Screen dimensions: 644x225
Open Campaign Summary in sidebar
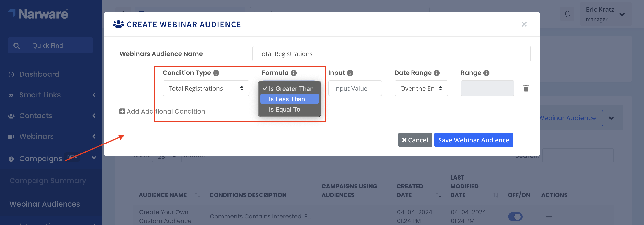pyautogui.click(x=48, y=181)
